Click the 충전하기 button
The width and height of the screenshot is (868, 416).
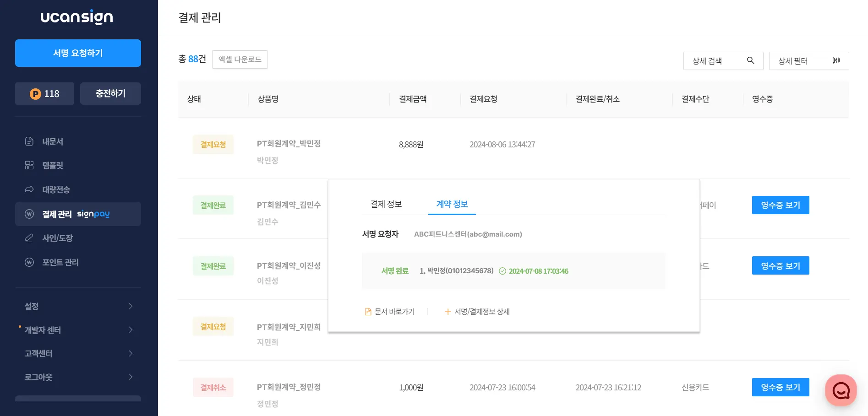click(110, 93)
